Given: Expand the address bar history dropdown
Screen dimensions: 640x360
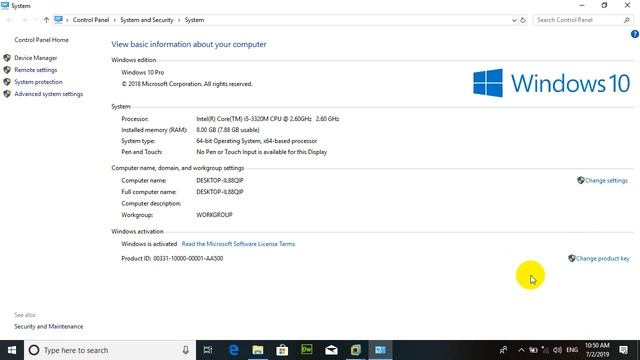Looking at the screenshot, I should [x=514, y=20].
